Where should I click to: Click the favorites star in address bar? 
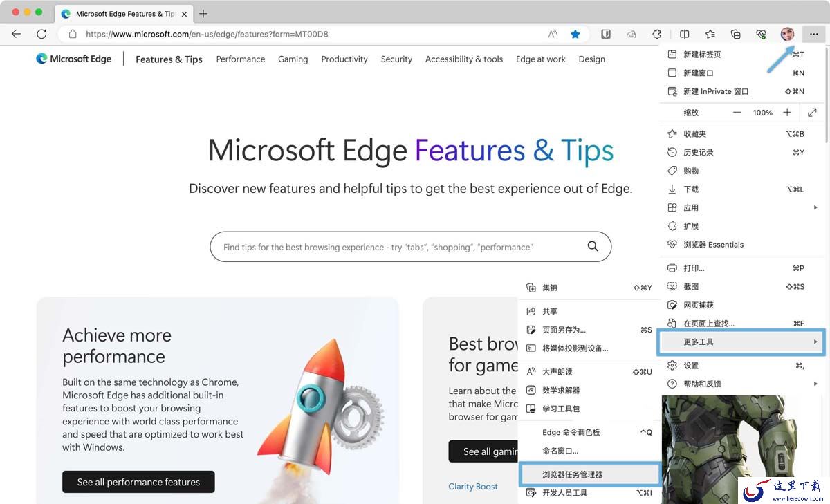[x=575, y=34]
